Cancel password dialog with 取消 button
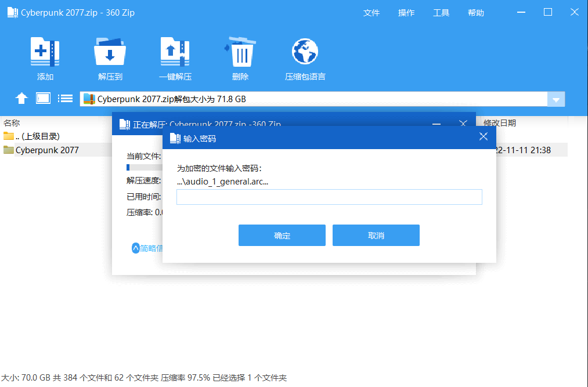The height and width of the screenshot is (387, 588). click(x=376, y=235)
